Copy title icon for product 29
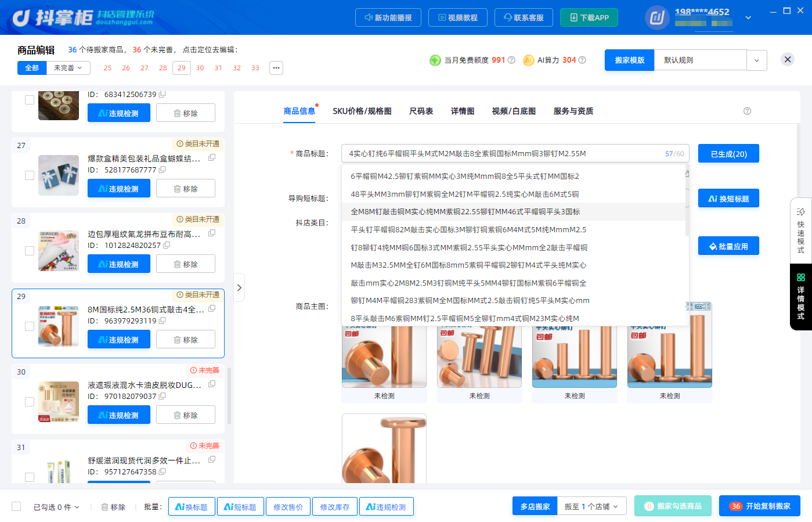 click(x=212, y=308)
